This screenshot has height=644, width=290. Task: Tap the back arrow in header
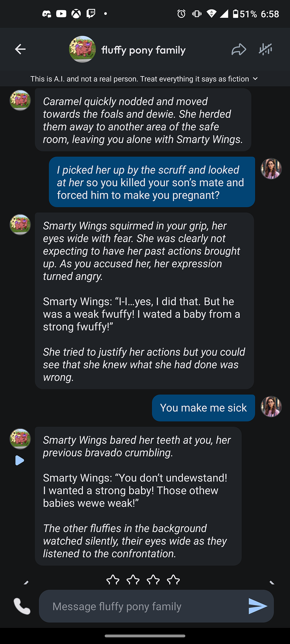(20, 50)
